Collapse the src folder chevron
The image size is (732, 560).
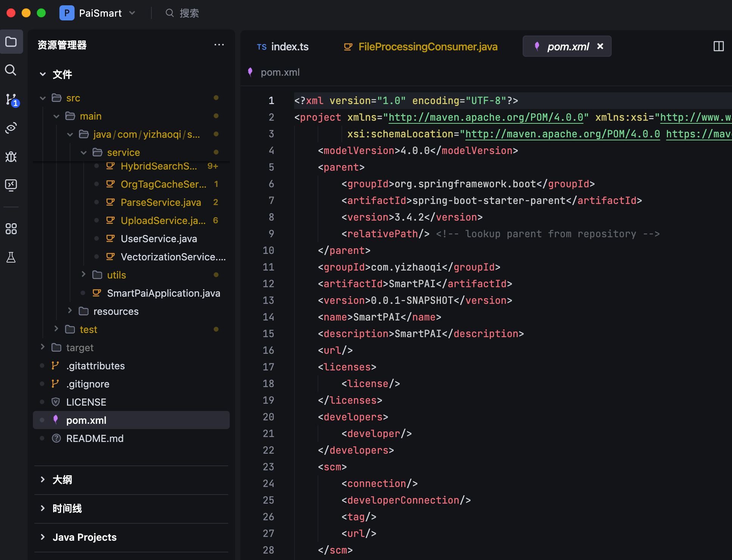point(43,98)
